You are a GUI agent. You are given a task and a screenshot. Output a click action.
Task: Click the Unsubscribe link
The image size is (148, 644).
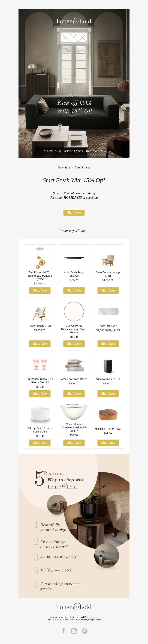click(92, 617)
